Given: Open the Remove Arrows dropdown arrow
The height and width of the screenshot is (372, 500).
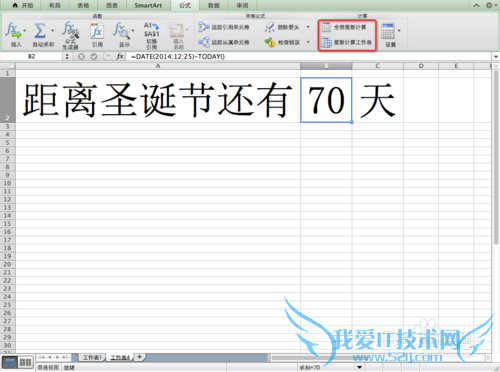Looking at the screenshot, I should point(308,27).
